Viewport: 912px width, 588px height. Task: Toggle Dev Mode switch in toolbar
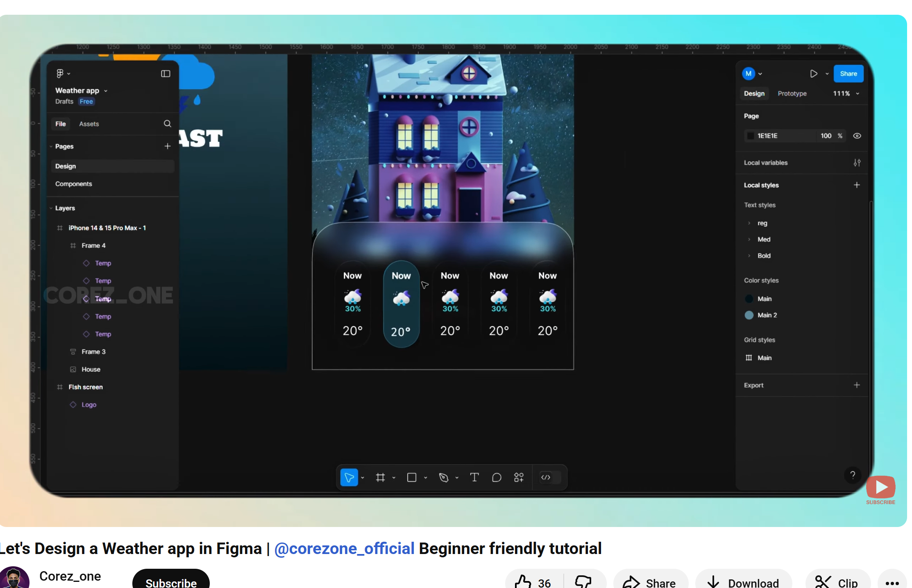(x=550, y=477)
